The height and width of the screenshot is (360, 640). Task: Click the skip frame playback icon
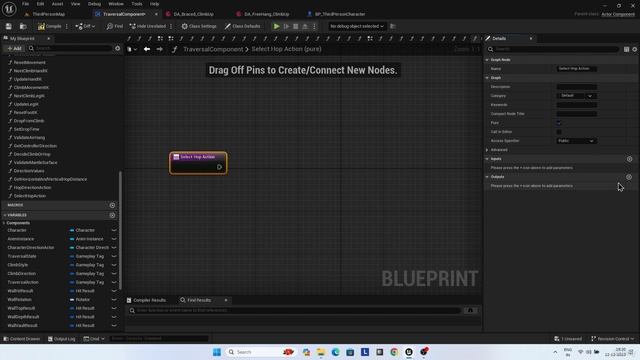(x=287, y=26)
